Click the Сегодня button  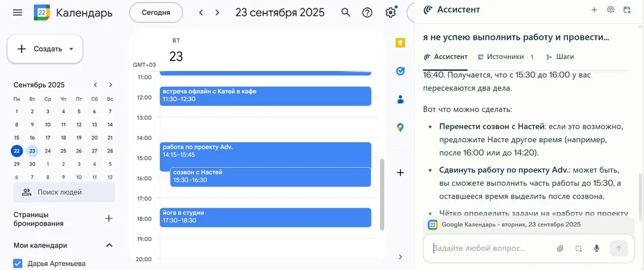pos(156,12)
